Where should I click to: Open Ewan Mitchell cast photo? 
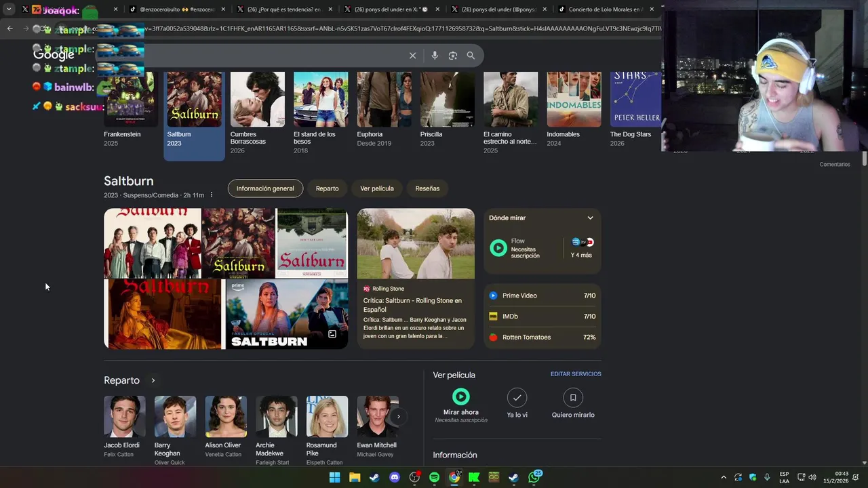pos(377,417)
